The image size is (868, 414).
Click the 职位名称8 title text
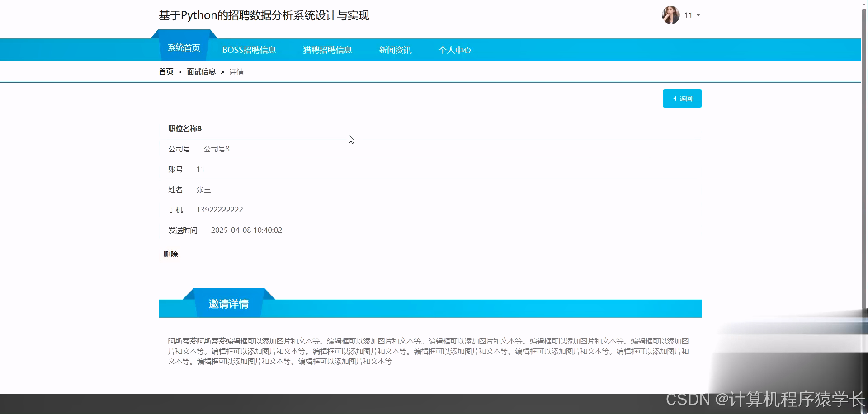[184, 128]
